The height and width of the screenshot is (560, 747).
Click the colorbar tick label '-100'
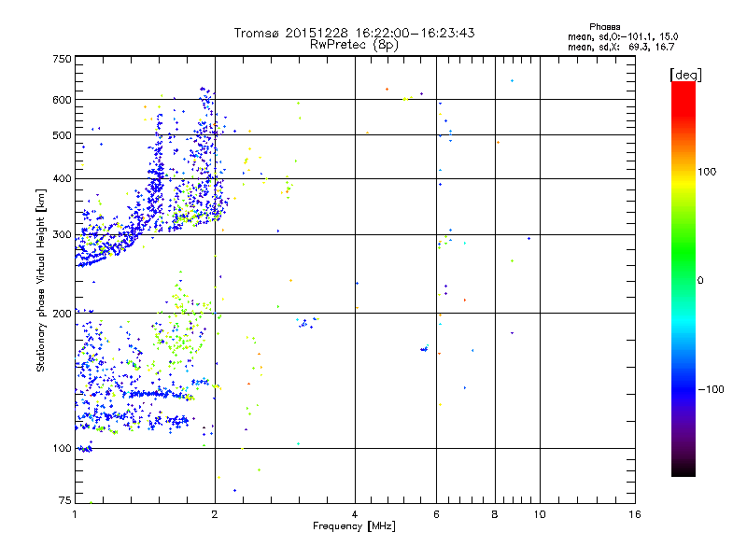point(711,389)
